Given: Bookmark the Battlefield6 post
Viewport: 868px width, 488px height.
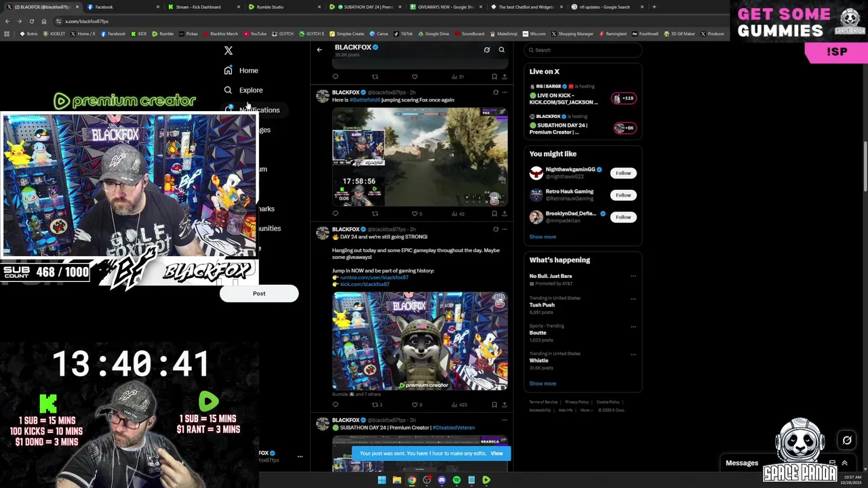Looking at the screenshot, I should [x=494, y=213].
